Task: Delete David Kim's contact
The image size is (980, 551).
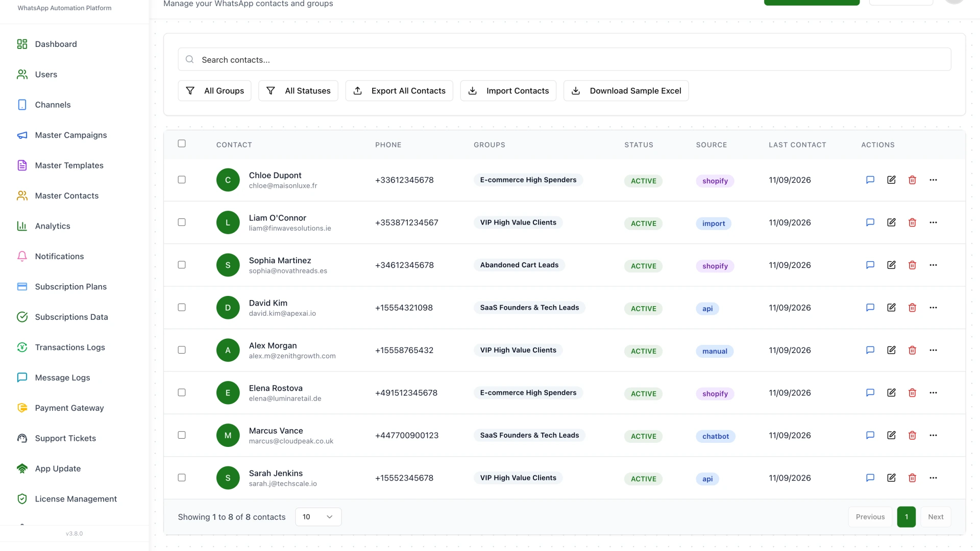Action: coord(912,308)
